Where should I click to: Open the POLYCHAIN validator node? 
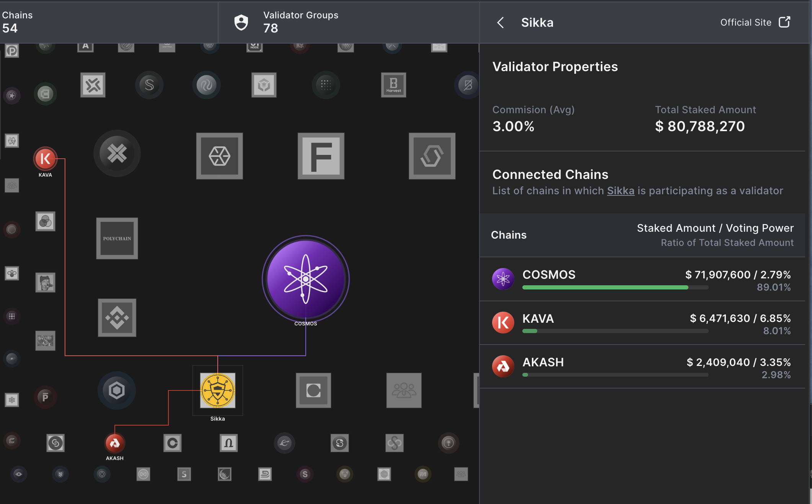tap(117, 238)
